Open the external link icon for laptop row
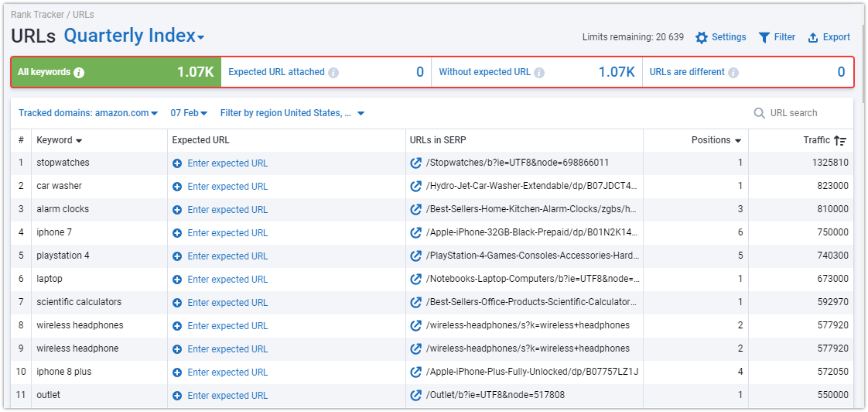Image resolution: width=868 pixels, height=412 pixels. 415,279
